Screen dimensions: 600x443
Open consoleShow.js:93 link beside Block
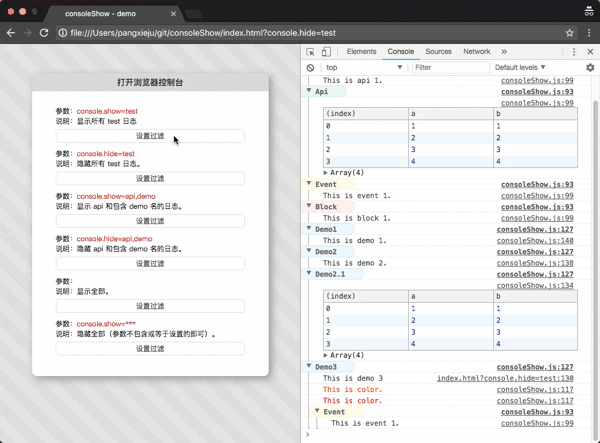tap(537, 207)
